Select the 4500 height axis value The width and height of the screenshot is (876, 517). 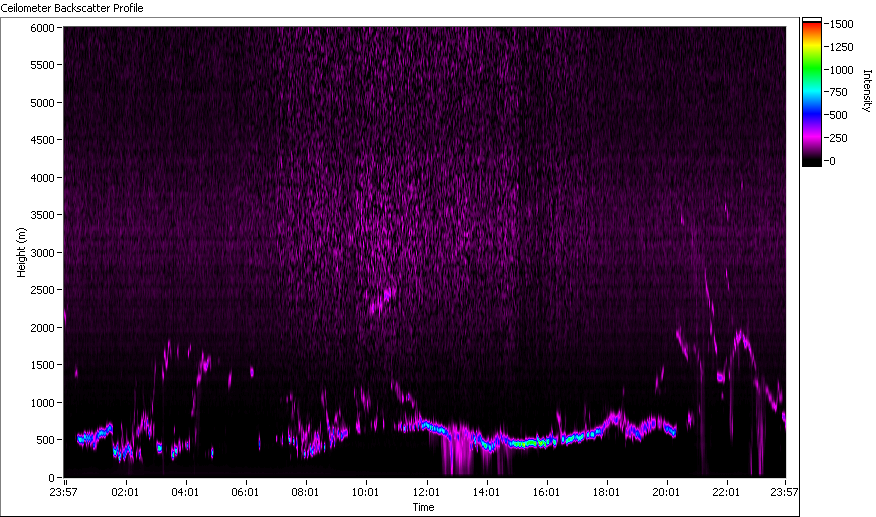tap(42, 140)
